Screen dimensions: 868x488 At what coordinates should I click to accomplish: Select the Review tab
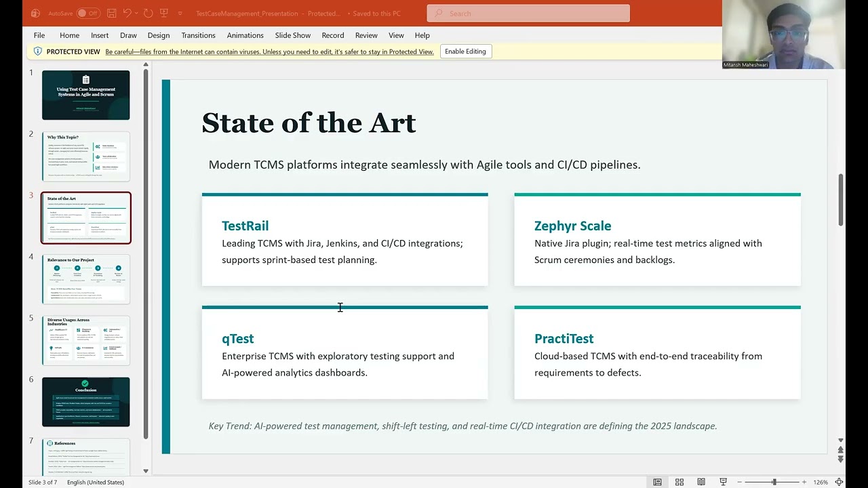click(366, 35)
